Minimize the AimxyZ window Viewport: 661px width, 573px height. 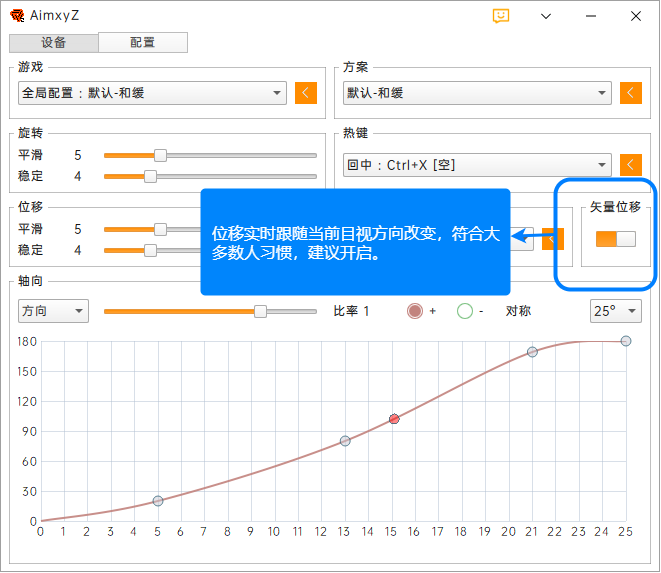click(x=591, y=16)
